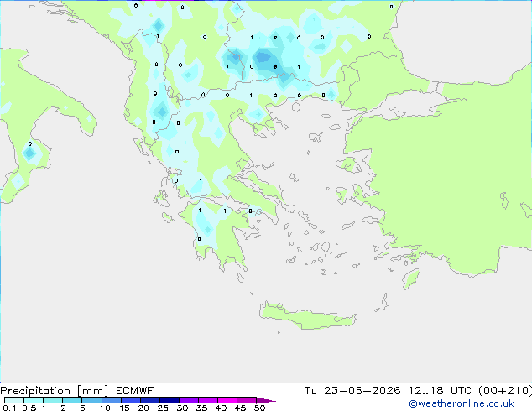Viewport: 532px width, 411px height.
Task: Click the 10–15 mm legend color swatch
Action: click(x=111, y=400)
